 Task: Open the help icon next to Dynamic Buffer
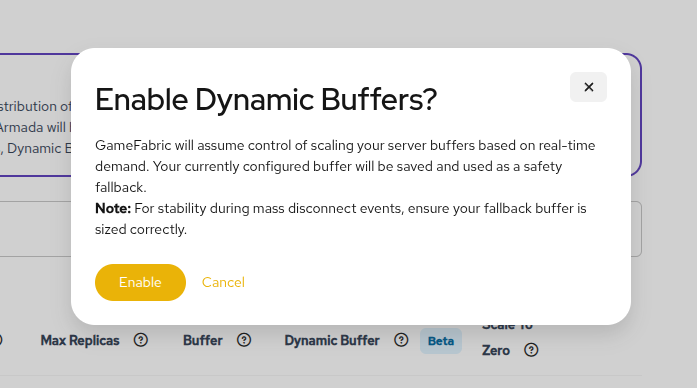tap(401, 340)
